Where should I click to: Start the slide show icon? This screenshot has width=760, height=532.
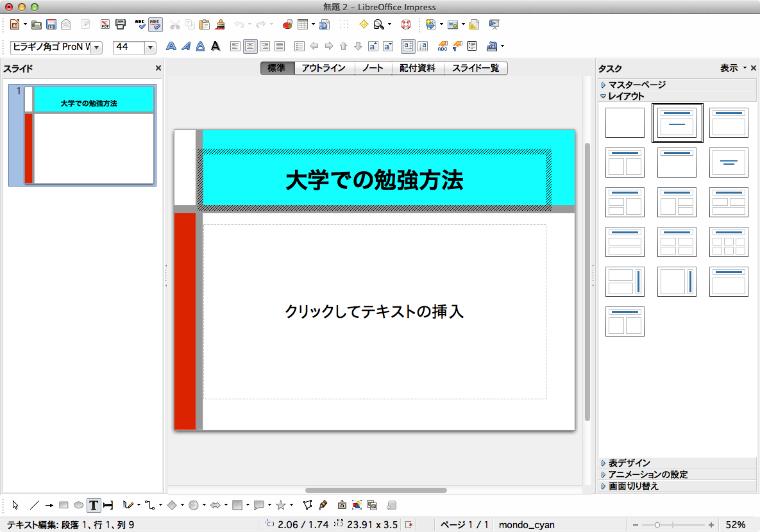[494, 25]
